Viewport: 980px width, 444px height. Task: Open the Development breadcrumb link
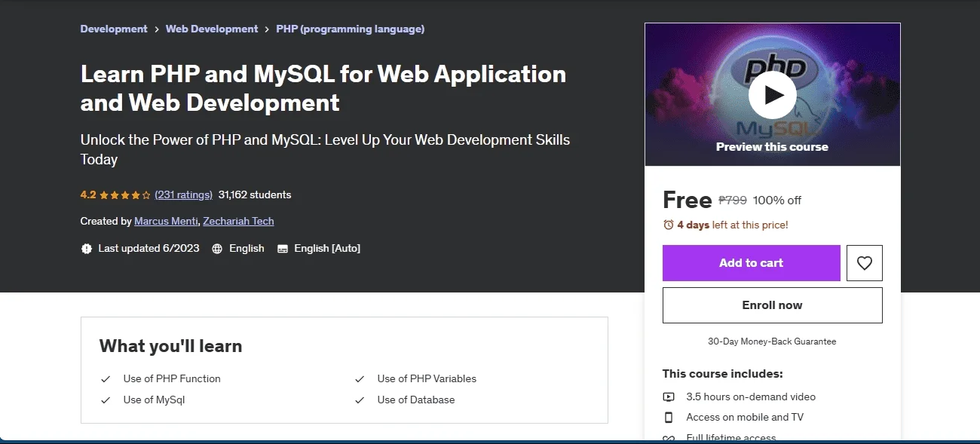[114, 29]
